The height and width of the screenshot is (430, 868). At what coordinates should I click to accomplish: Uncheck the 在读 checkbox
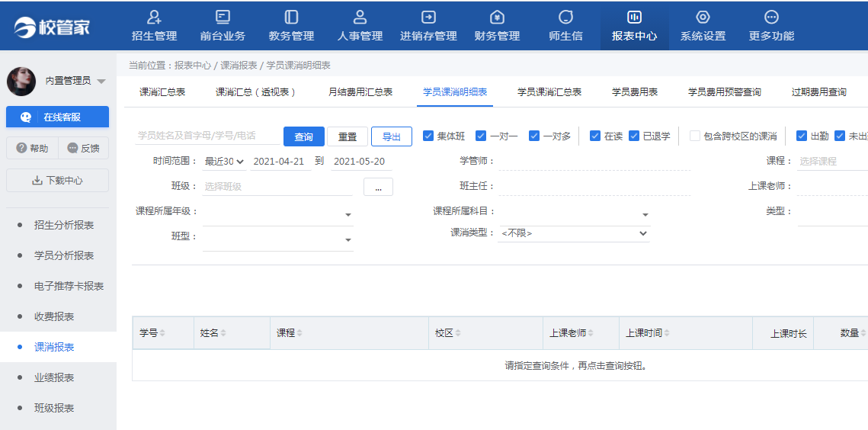coord(595,136)
